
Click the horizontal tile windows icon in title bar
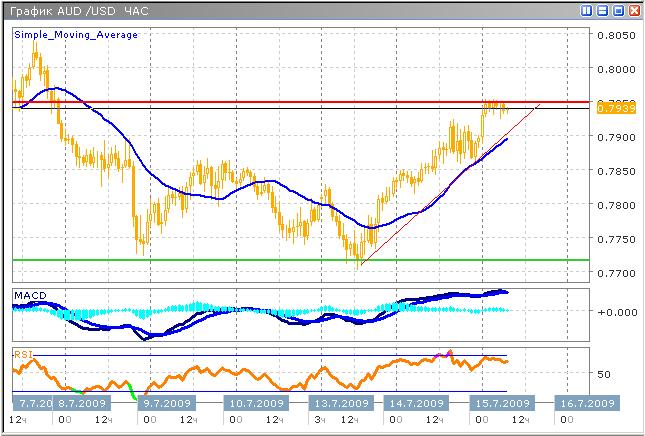[x=602, y=11]
